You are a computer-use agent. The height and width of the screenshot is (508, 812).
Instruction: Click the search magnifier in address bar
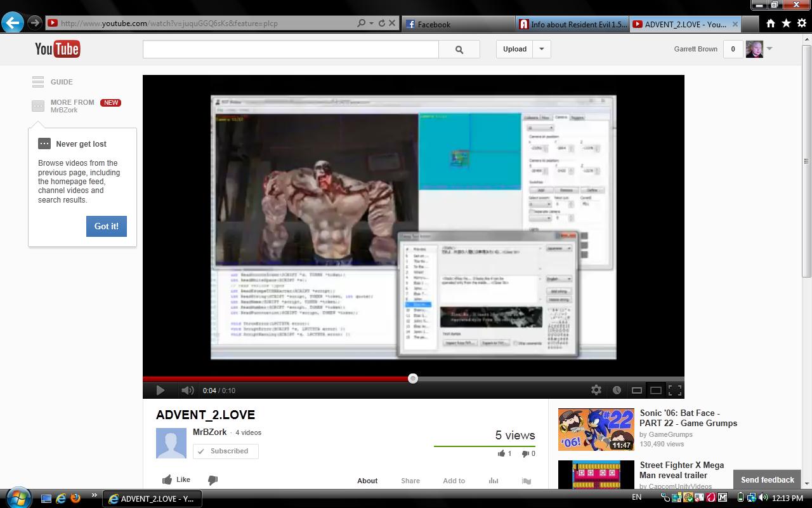tap(362, 23)
